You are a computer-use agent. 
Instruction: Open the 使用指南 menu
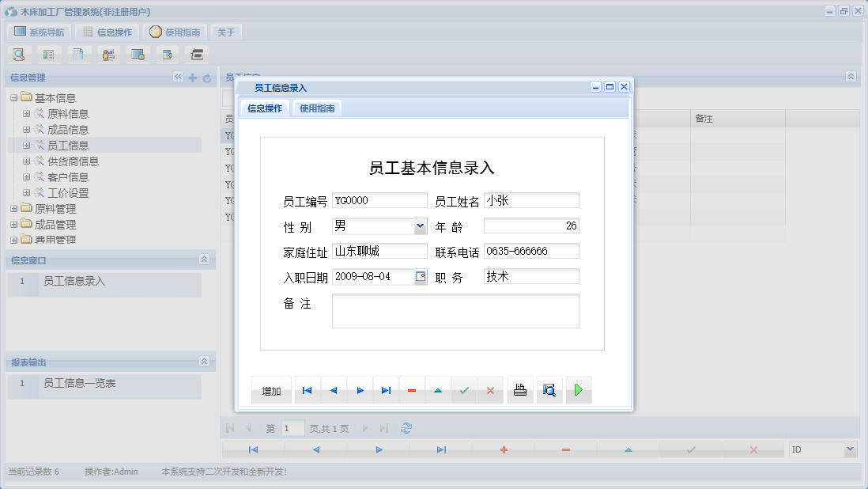177,32
